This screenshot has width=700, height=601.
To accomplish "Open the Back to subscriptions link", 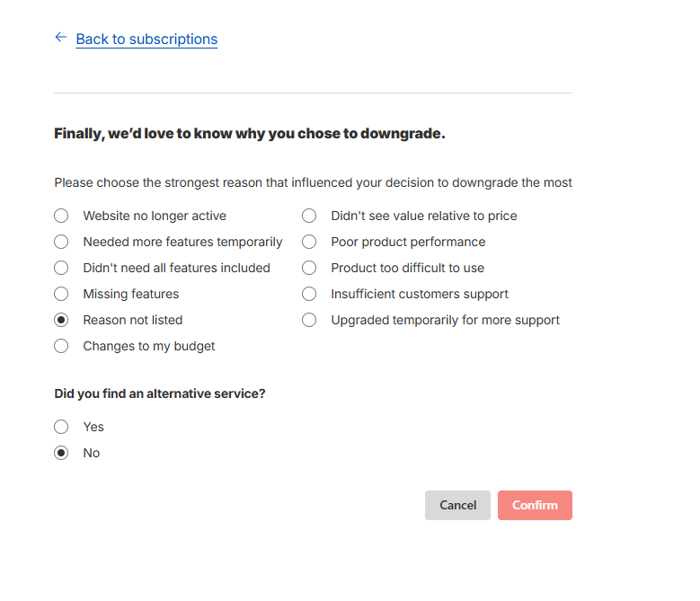I will point(146,40).
